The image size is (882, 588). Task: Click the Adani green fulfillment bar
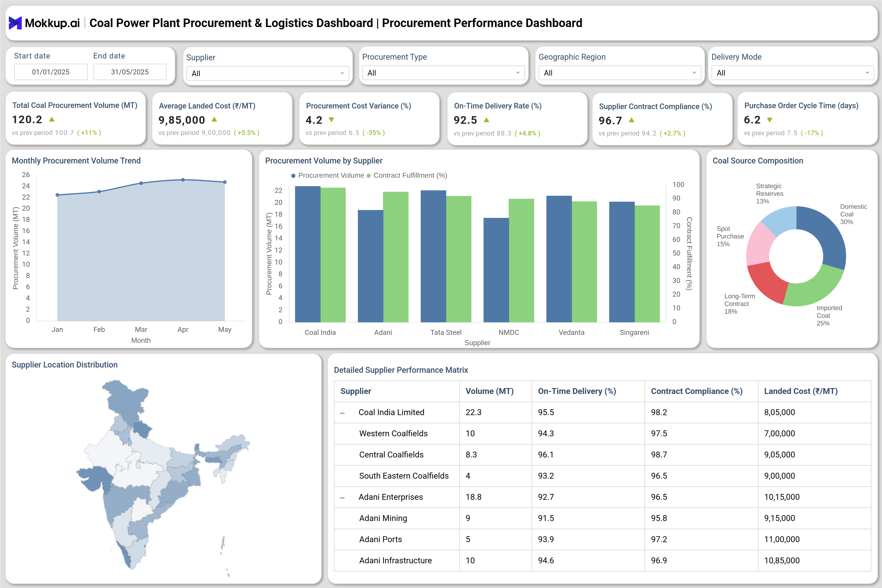point(396,257)
